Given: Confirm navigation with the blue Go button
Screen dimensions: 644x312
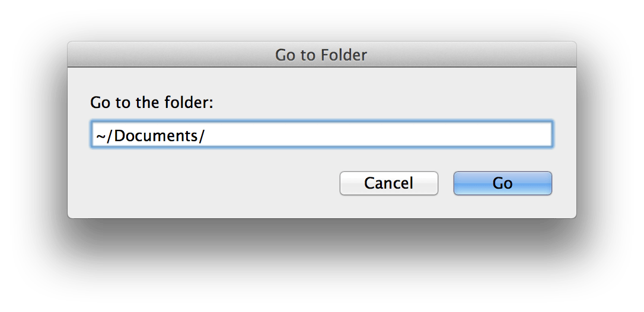Looking at the screenshot, I should click(x=502, y=183).
